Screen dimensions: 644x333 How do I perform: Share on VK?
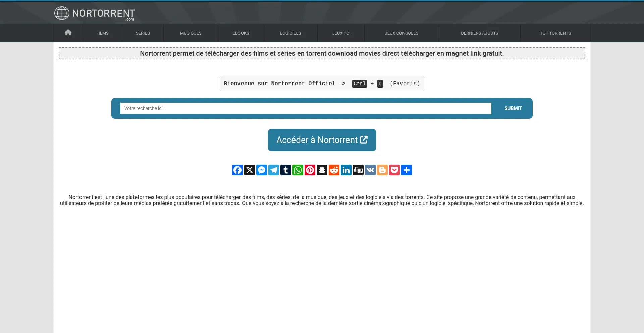370,170
